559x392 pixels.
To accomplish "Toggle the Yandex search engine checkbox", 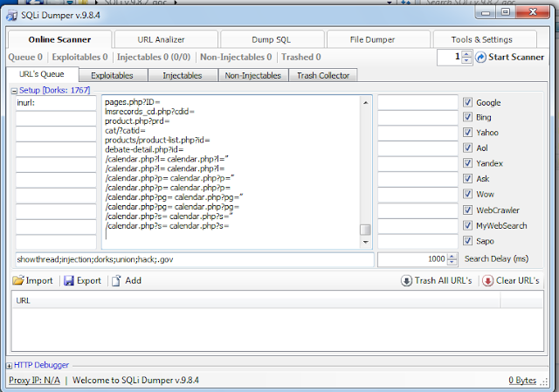I will 468,163.
